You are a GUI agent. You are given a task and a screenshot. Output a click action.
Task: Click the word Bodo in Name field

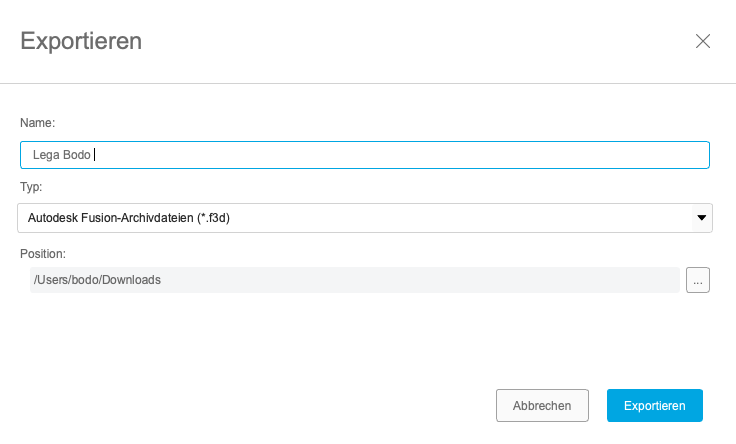point(77,155)
